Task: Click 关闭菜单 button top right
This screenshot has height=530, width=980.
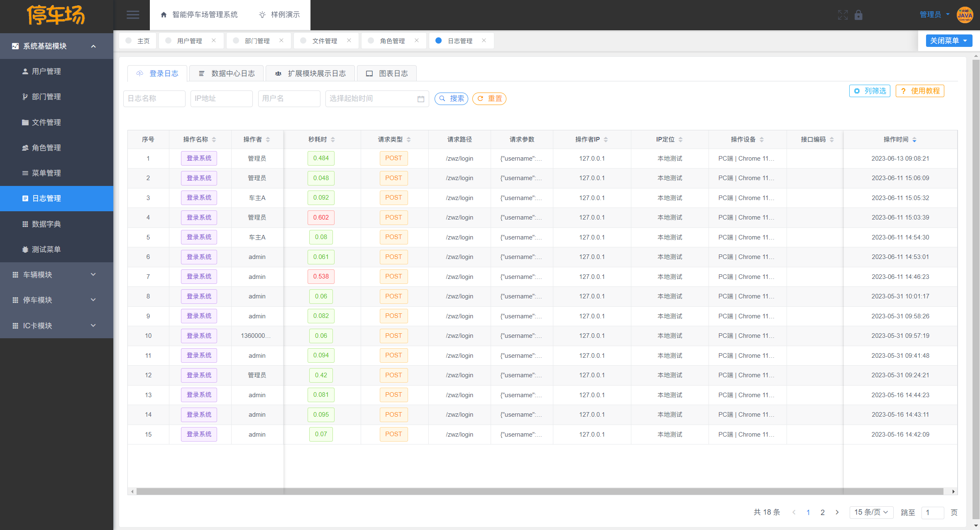Action: click(947, 41)
